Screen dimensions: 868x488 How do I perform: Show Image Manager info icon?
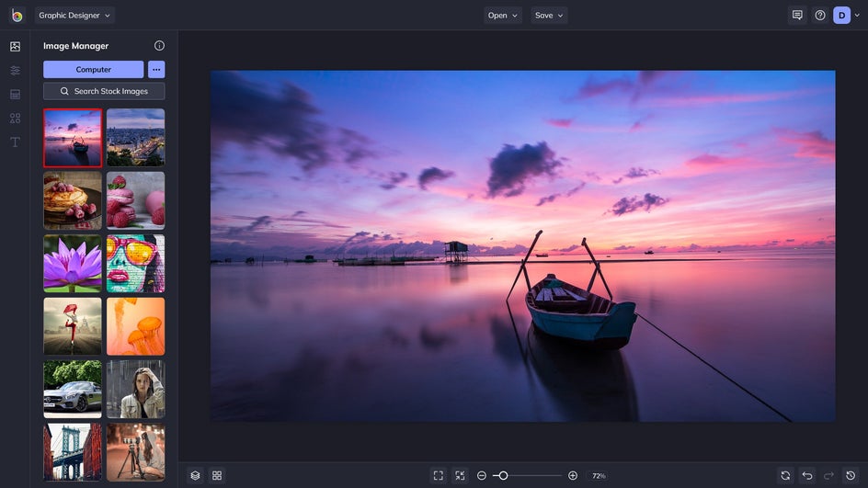(x=159, y=45)
